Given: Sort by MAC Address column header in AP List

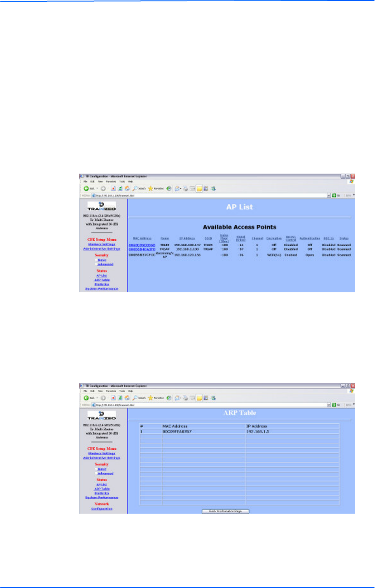Looking at the screenshot, I should pyautogui.click(x=142, y=239).
